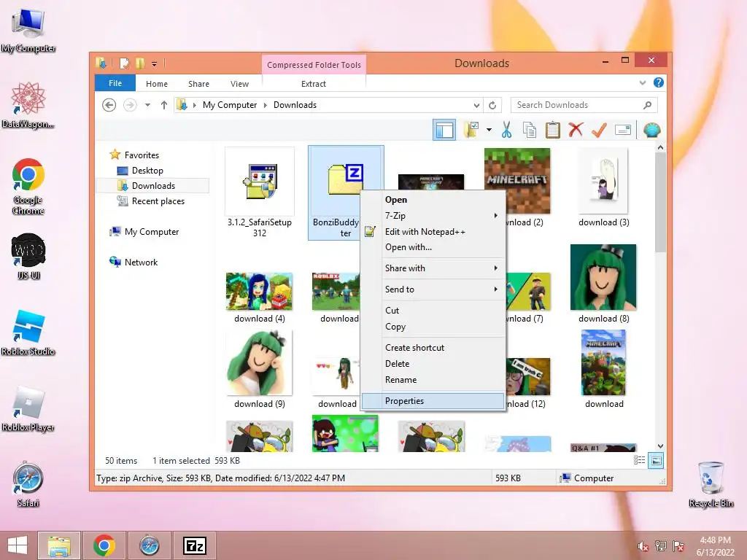Choose Copy from context menu
The image size is (747, 560).
[433, 327]
